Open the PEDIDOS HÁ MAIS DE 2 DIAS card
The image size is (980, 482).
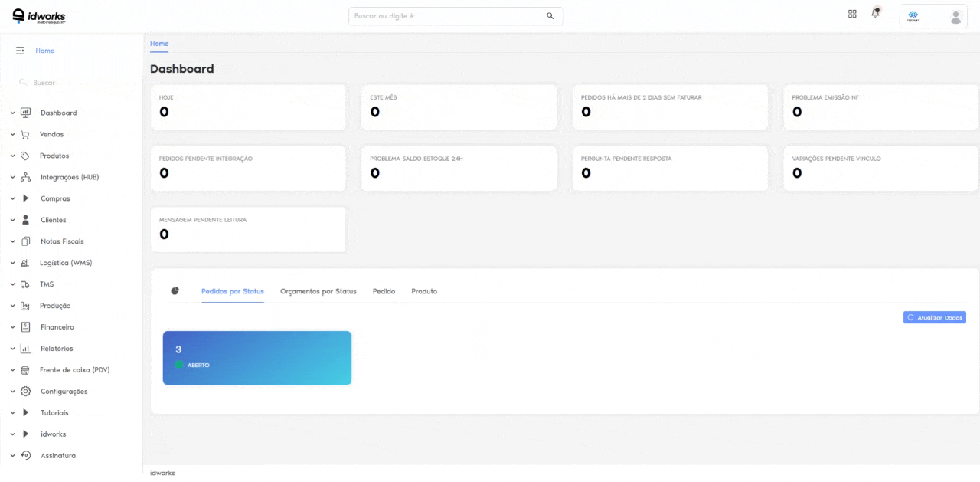coord(670,107)
